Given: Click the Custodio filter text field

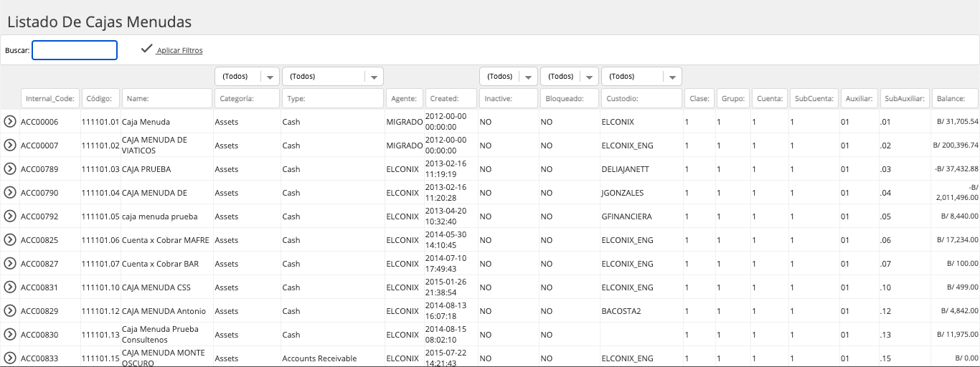Looking at the screenshot, I should click(x=641, y=98).
